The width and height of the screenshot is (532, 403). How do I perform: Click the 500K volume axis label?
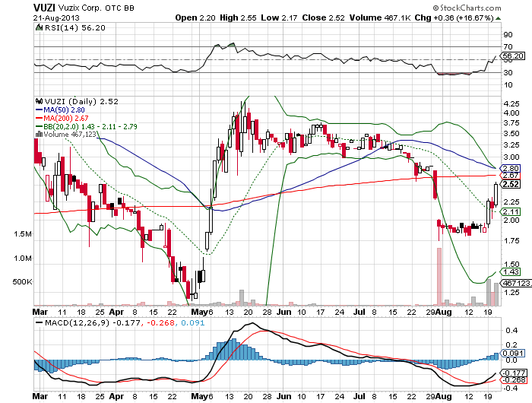tap(22, 282)
